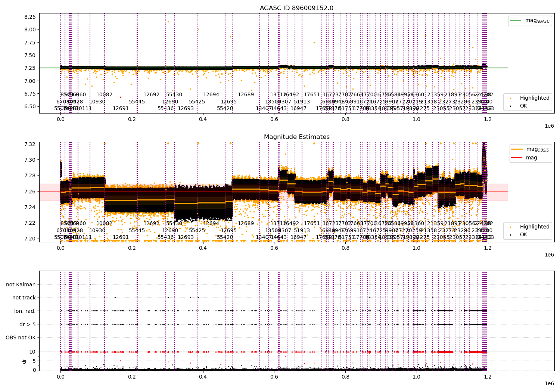Click obsid label 12691 in top plot

[121, 109]
